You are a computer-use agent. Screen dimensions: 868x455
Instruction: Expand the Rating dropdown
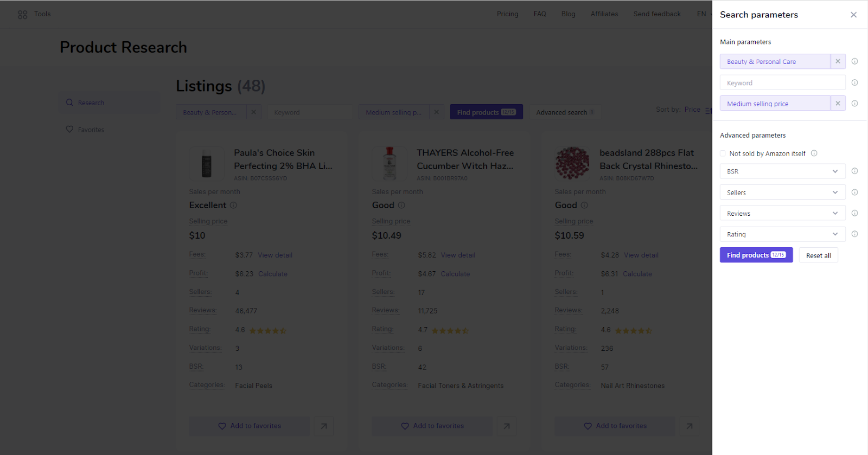[x=782, y=234]
